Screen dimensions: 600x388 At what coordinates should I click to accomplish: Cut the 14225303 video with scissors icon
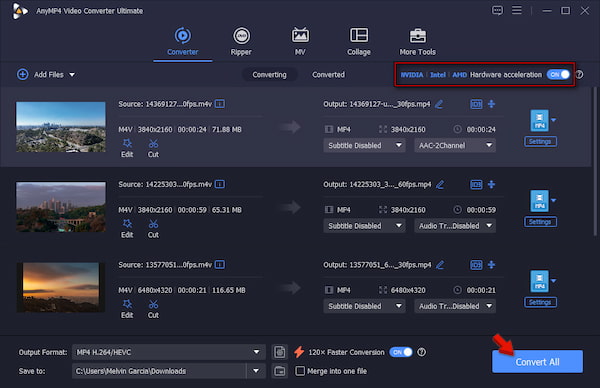pos(153,228)
